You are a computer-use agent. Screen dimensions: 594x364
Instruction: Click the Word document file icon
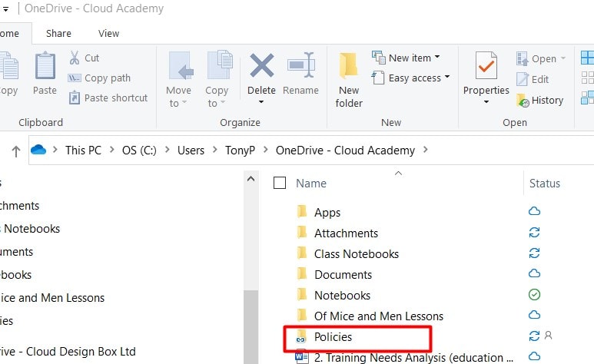click(x=302, y=357)
